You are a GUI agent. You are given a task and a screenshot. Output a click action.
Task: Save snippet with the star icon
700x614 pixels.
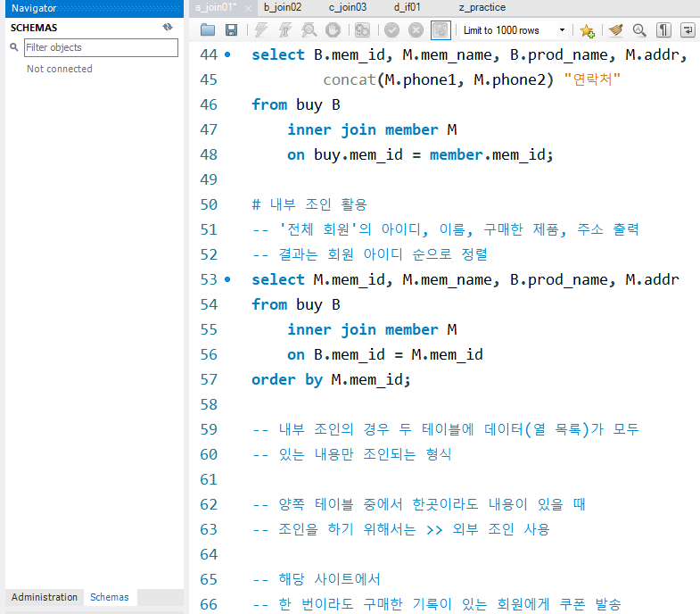pos(587,30)
